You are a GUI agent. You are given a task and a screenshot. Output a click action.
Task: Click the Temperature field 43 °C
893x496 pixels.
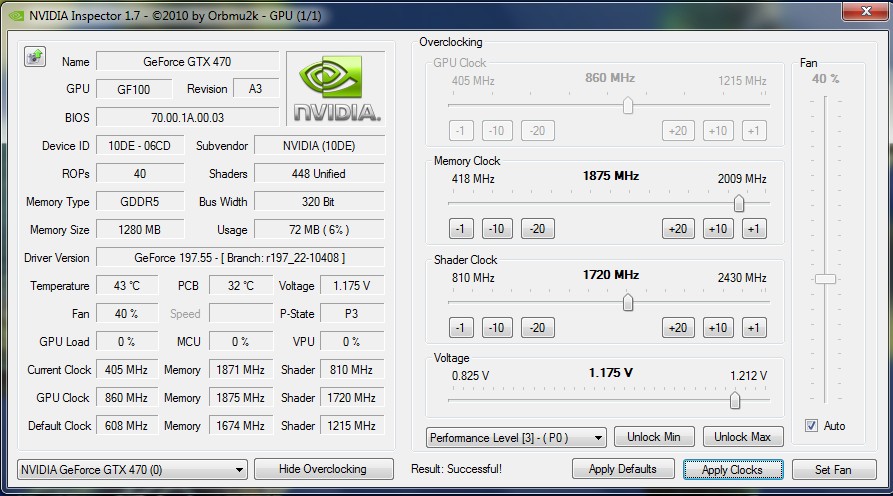click(126, 285)
